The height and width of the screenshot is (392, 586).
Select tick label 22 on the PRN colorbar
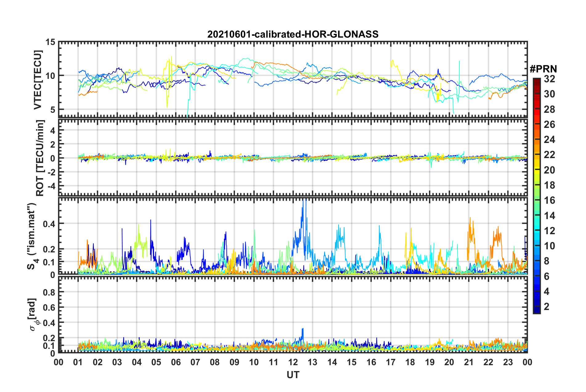coord(549,155)
